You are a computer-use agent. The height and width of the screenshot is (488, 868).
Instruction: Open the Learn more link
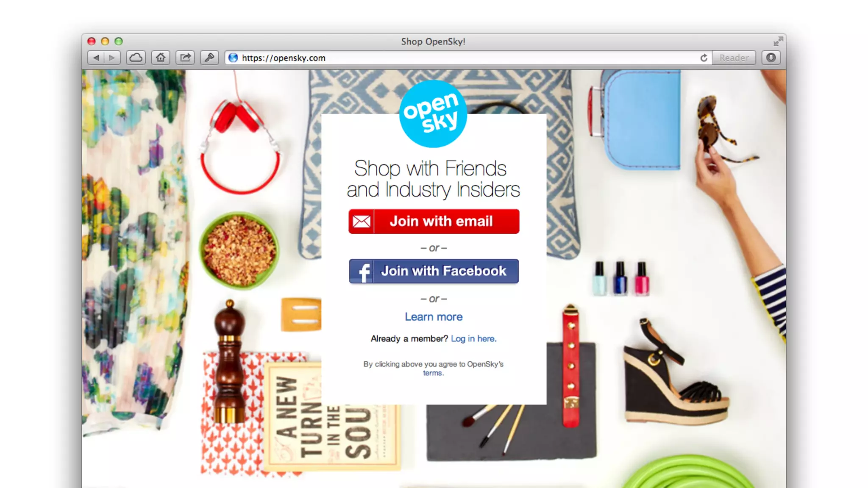coord(434,317)
